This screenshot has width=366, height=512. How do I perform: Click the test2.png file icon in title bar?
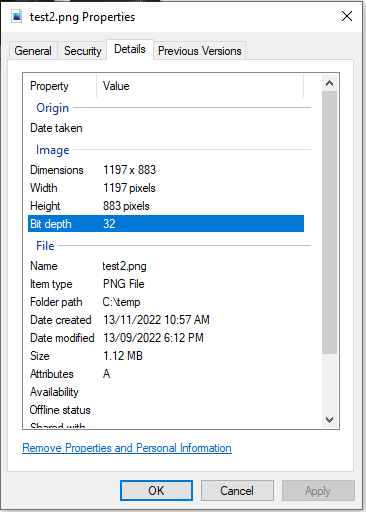17,16
